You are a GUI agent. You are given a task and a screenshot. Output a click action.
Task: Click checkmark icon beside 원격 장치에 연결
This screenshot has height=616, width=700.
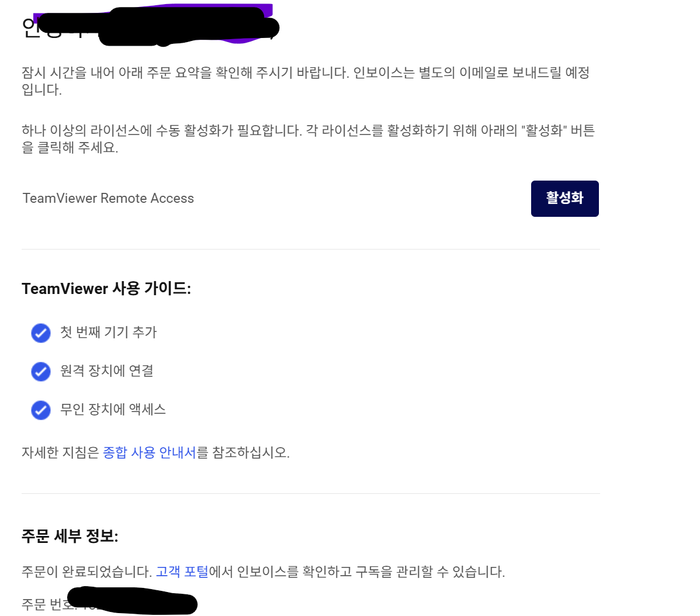tap(41, 371)
